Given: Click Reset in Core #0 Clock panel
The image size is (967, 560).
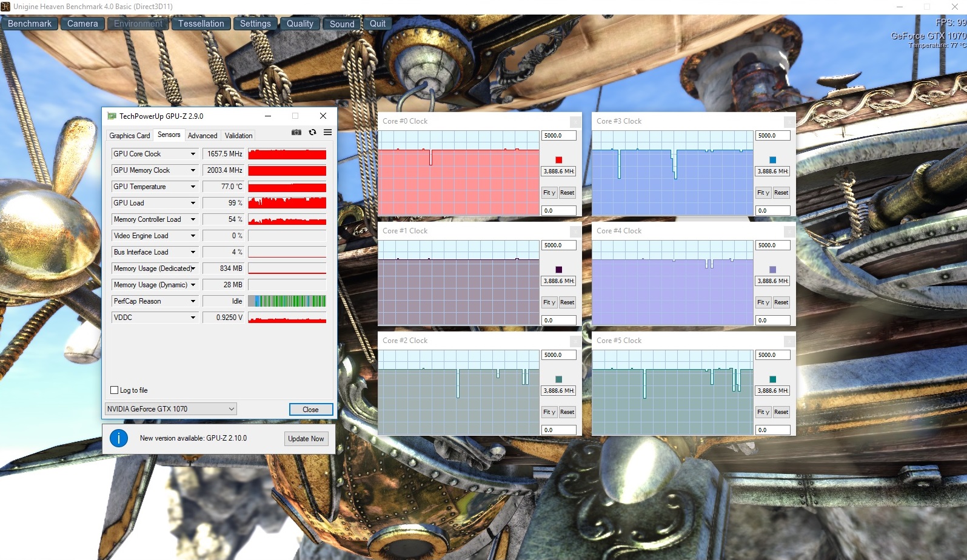Looking at the screenshot, I should coord(567,193).
